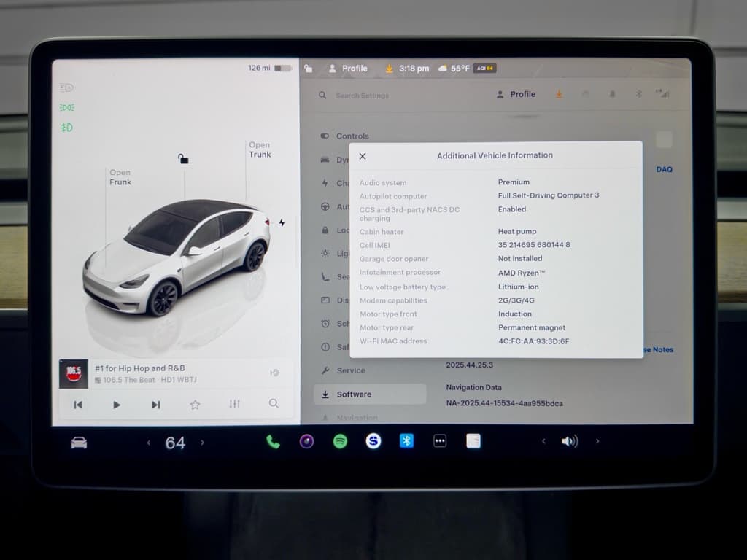The width and height of the screenshot is (747, 560).
Task: Decrease cabin temperature with the left chevron
Action: point(149,443)
